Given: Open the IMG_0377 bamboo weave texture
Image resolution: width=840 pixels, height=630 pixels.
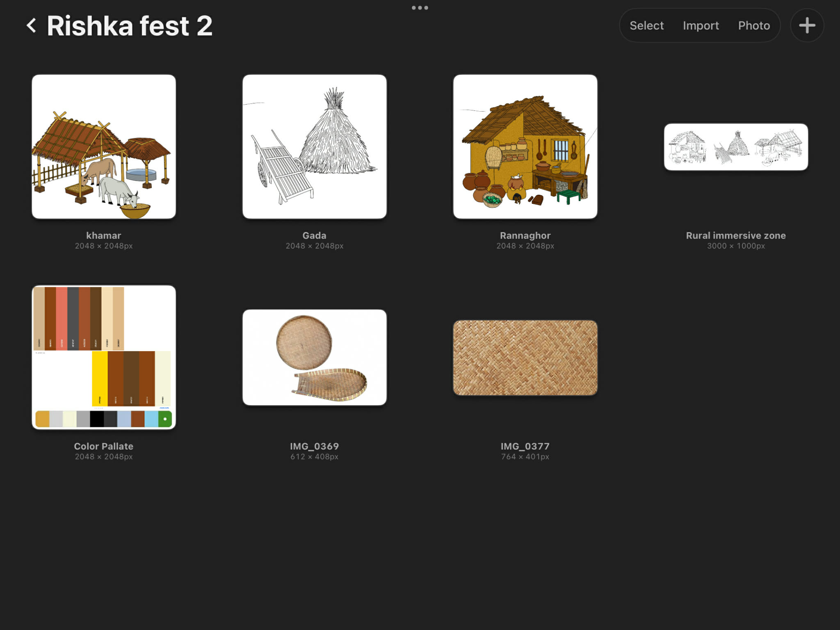Looking at the screenshot, I should pyautogui.click(x=525, y=358).
